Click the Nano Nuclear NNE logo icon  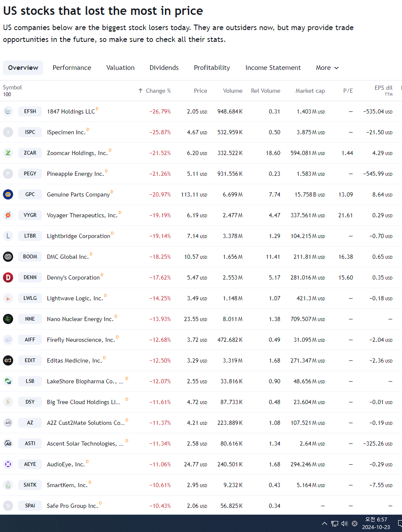pyautogui.click(x=8, y=319)
